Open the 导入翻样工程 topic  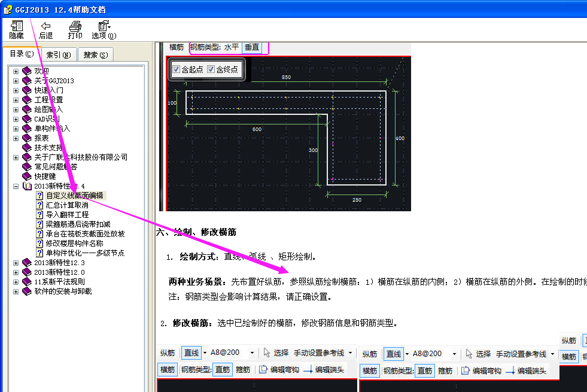coord(67,214)
